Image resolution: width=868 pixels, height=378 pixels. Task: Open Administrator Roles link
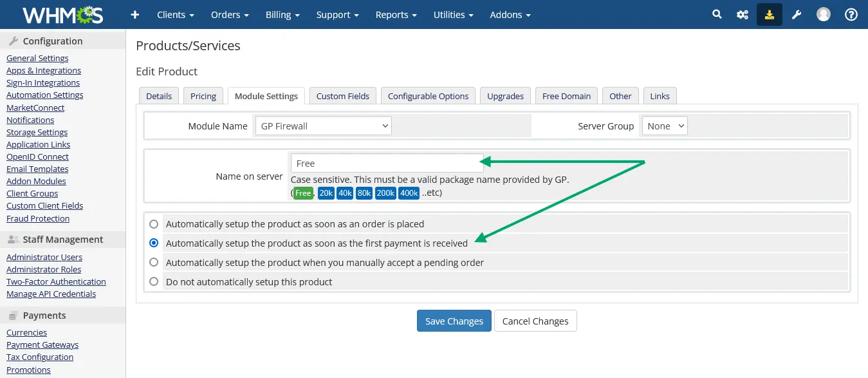click(x=44, y=269)
